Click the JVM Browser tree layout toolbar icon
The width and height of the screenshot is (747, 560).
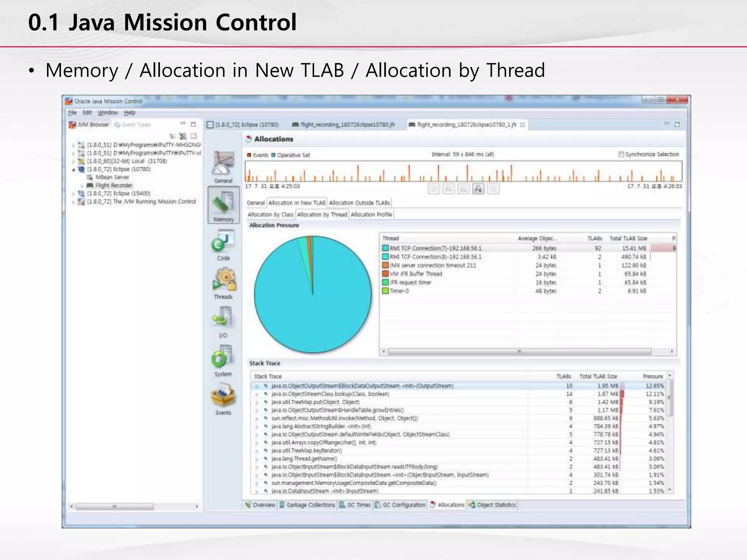point(173,136)
